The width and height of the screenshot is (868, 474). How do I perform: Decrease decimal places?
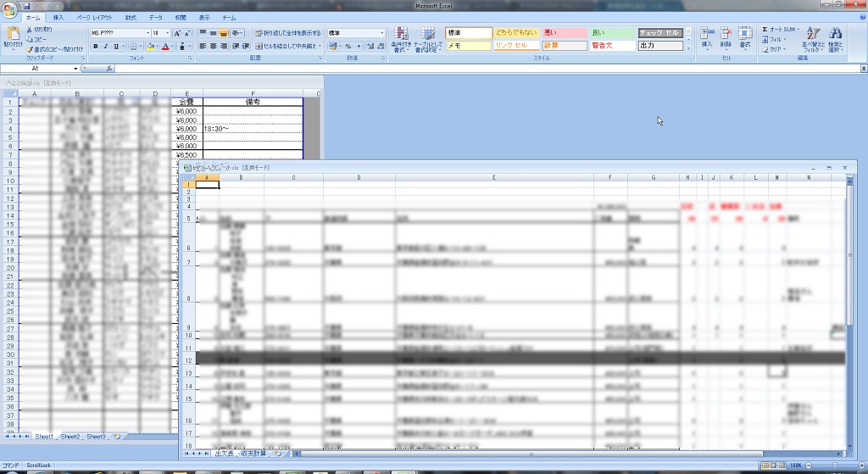click(381, 47)
